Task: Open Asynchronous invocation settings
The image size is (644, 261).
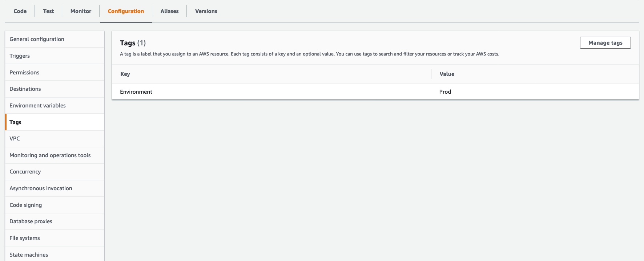Action: pos(41,188)
